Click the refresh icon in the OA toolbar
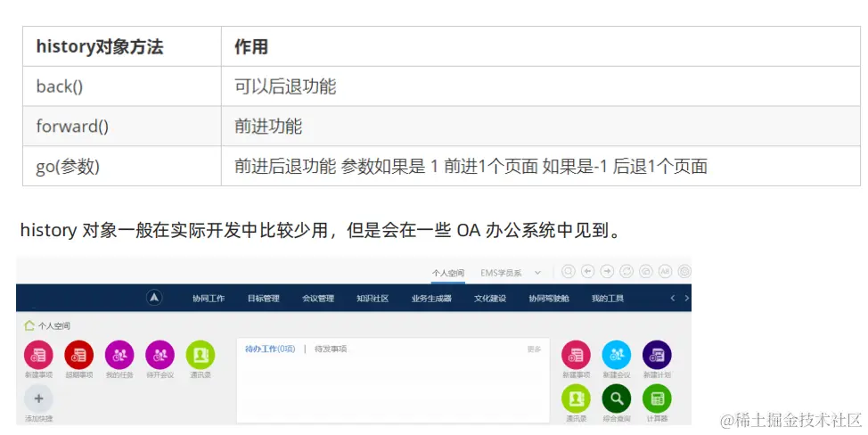The image size is (868, 435). (626, 271)
